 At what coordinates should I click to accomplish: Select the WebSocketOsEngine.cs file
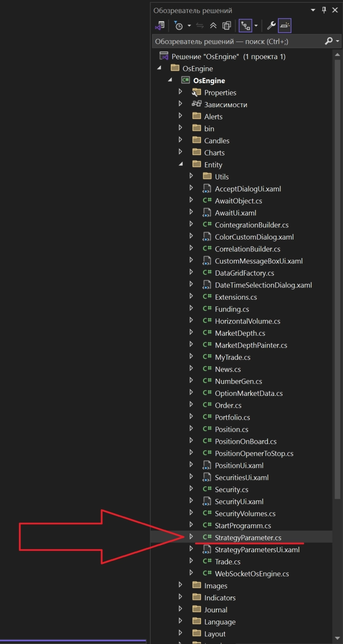pyautogui.click(x=252, y=573)
